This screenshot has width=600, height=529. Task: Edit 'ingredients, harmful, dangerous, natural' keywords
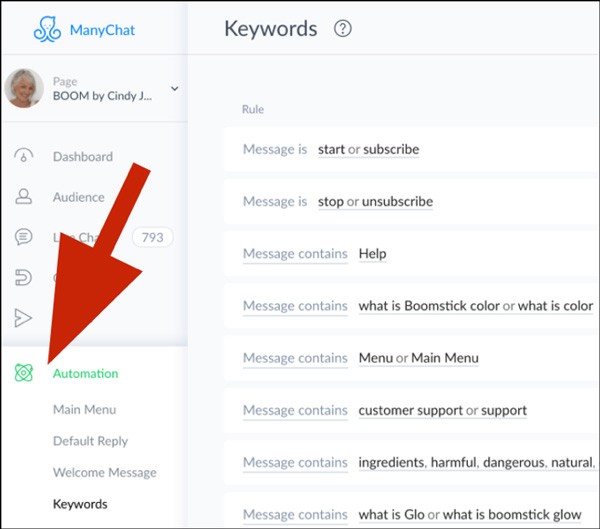[x=477, y=463]
